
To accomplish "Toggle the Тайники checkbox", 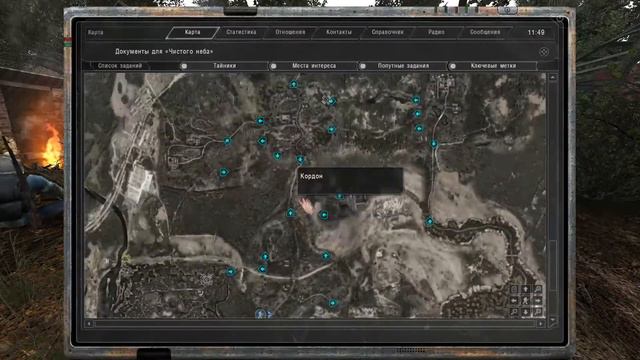I will [x=184, y=66].
